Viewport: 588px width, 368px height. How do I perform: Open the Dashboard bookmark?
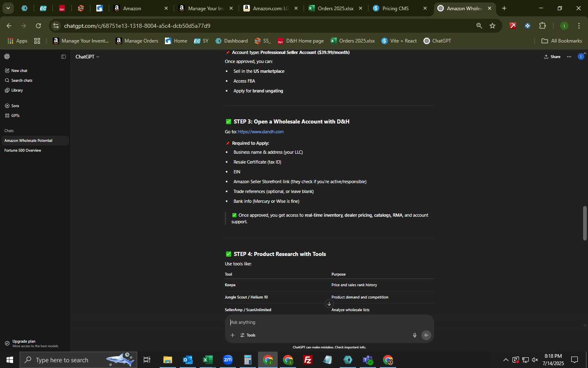(232, 41)
